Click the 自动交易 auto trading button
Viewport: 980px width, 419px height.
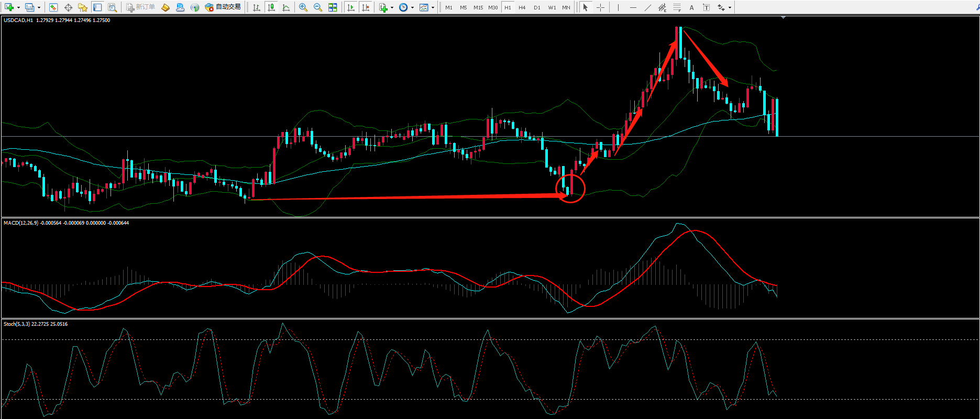coord(223,7)
